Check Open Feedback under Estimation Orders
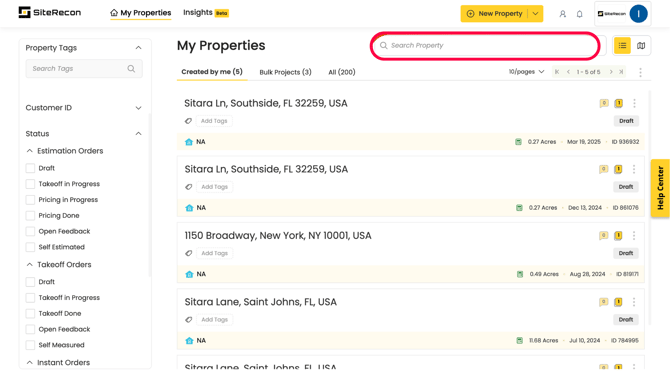This screenshot has height=377, width=670. click(x=30, y=231)
